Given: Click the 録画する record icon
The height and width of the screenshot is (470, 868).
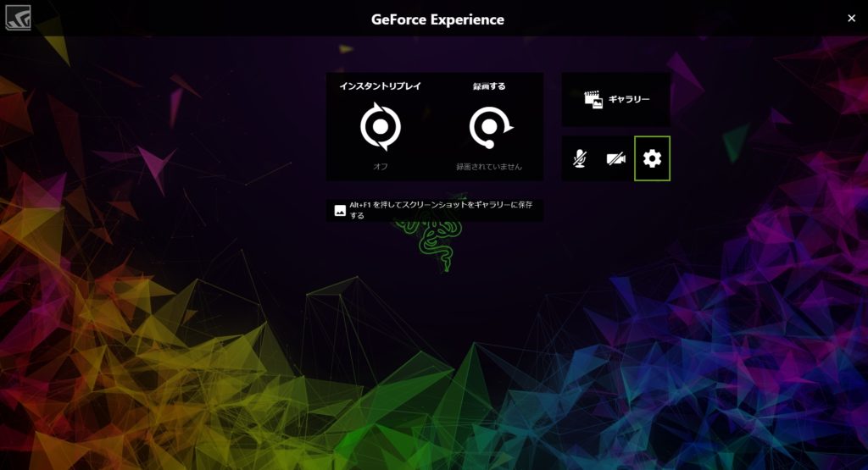Looking at the screenshot, I should tap(490, 127).
